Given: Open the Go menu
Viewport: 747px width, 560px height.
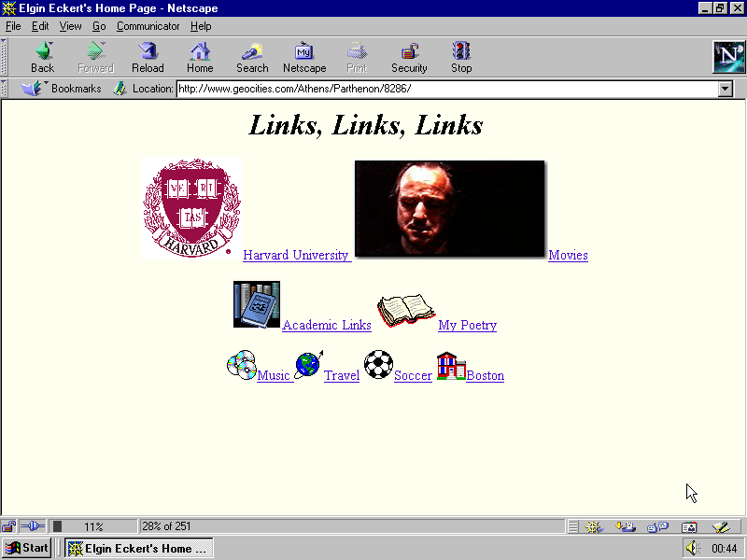Looking at the screenshot, I should tap(99, 26).
